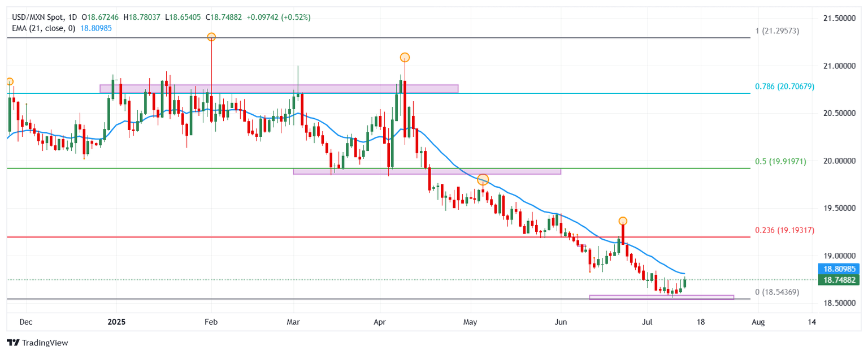Click the orange circle marker on the May candle
Screen dimensions: 868x354
(x=483, y=180)
